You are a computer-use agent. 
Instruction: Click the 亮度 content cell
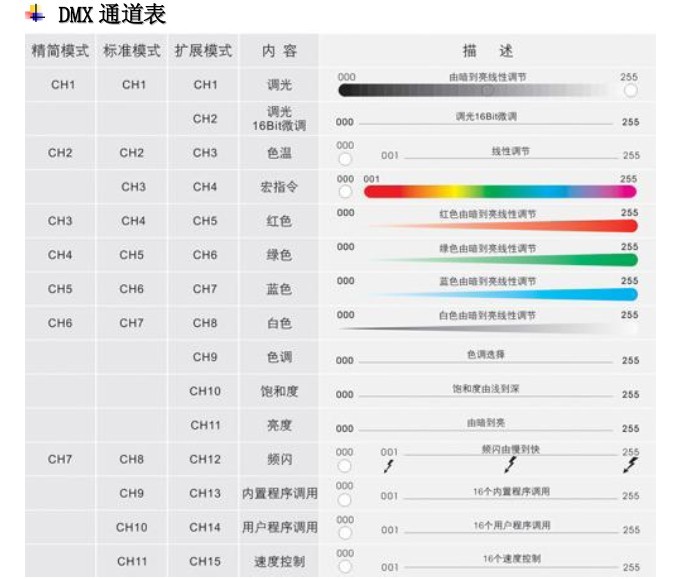[279, 425]
